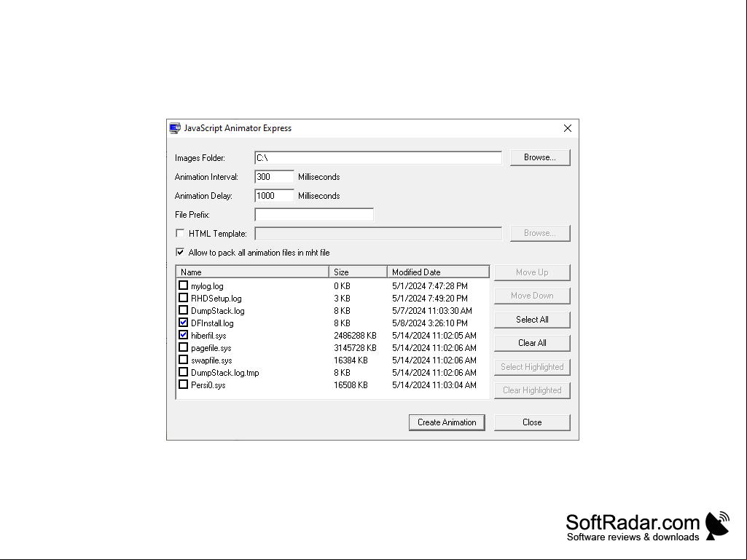Focus the Animation Delay field
Image resolution: width=747 pixels, height=560 pixels.
click(x=275, y=196)
